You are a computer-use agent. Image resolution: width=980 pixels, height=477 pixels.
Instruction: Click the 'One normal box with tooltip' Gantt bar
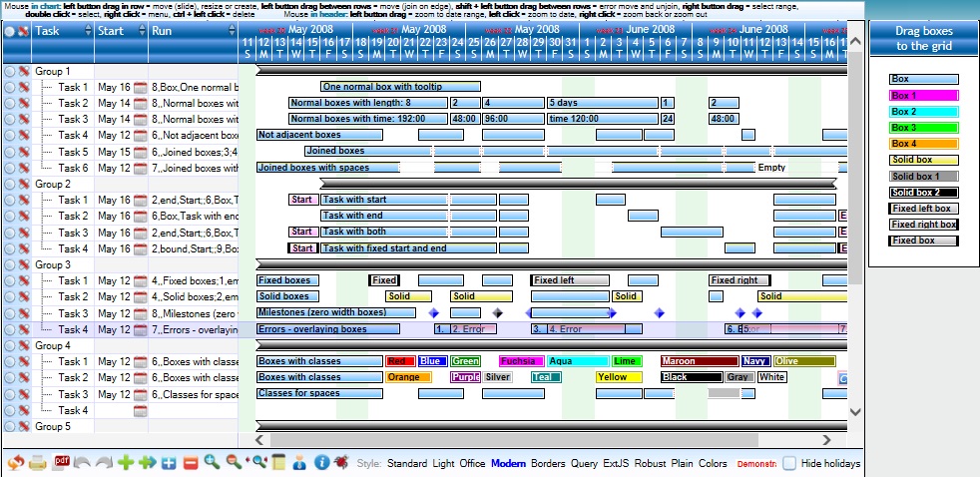(x=400, y=87)
